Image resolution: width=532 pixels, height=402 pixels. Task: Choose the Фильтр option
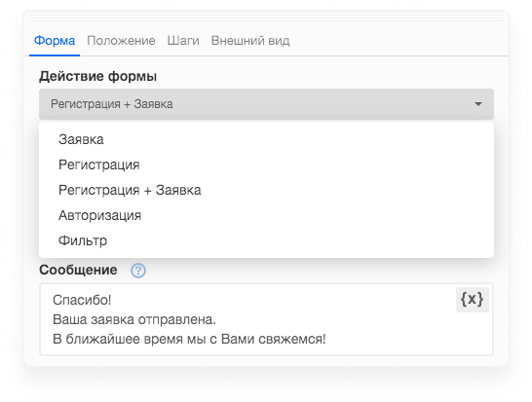point(266,240)
